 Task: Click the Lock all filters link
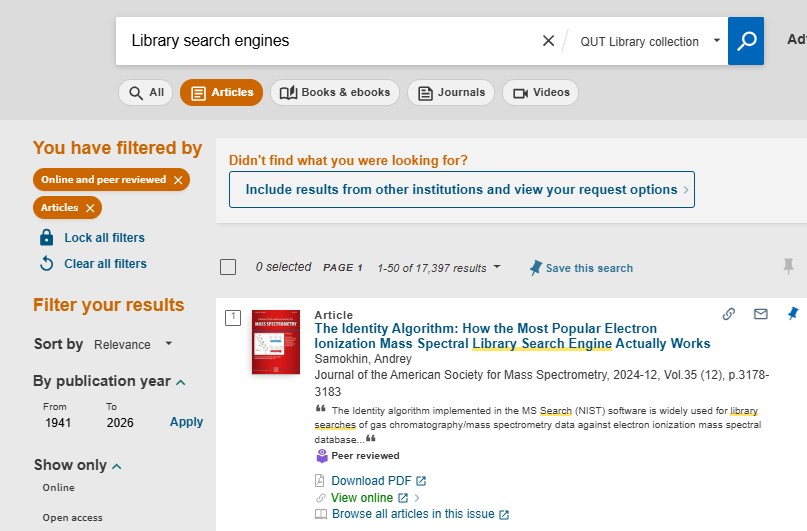104,238
